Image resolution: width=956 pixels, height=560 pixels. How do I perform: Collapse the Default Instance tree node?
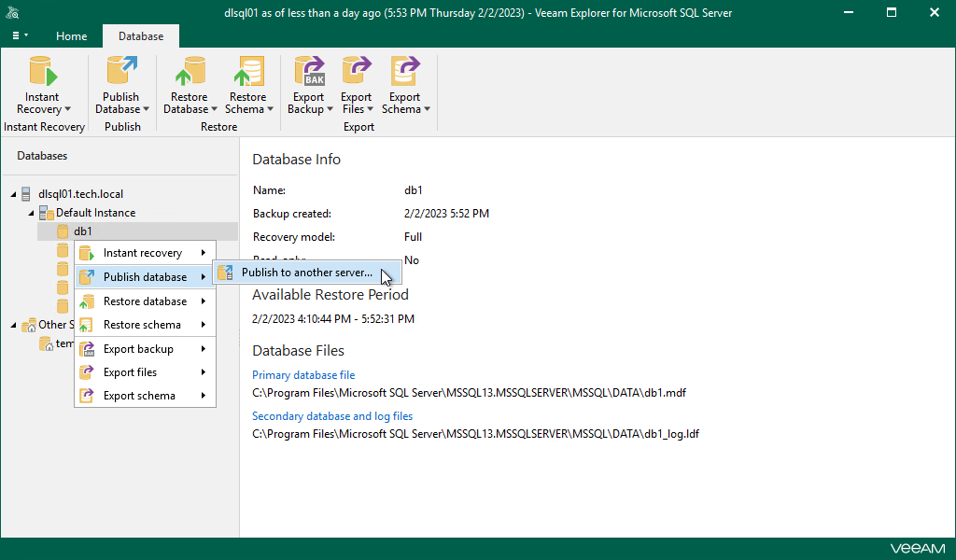(x=31, y=214)
